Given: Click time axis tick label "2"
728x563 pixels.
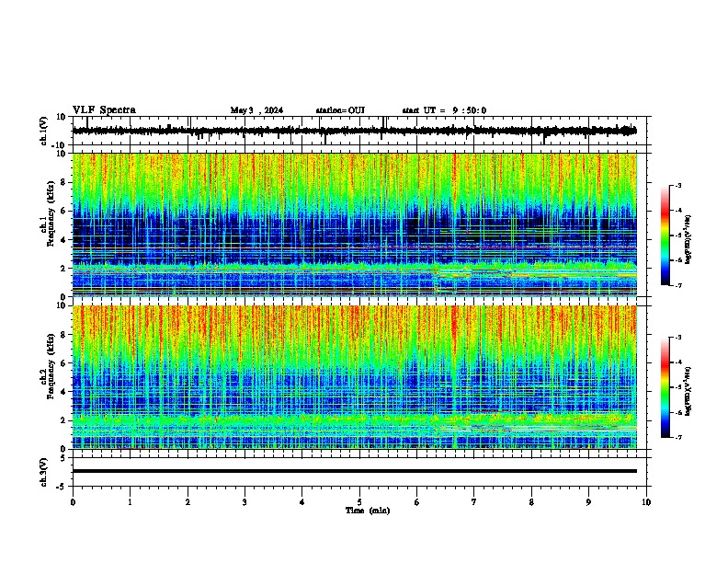Looking at the screenshot, I should tap(188, 502).
